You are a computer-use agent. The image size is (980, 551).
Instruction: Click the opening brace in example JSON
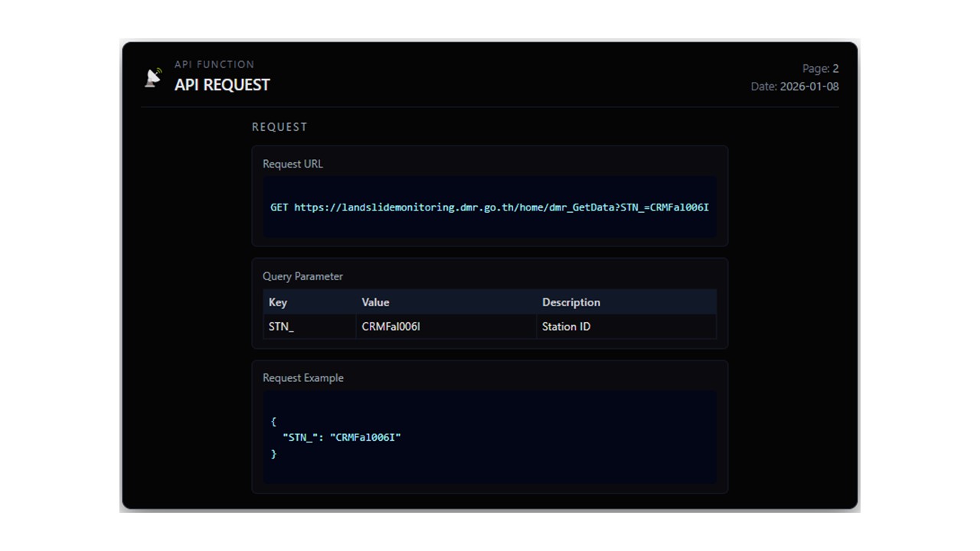pyautogui.click(x=273, y=421)
